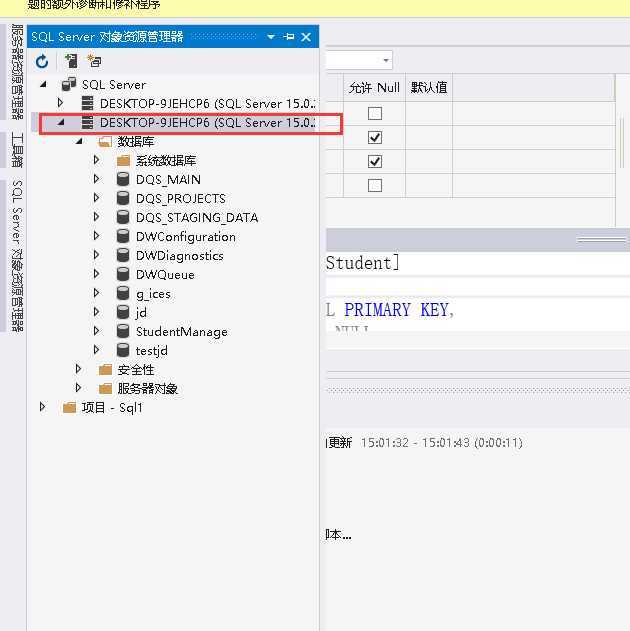Collapse the 数据库 folder

pyautogui.click(x=79, y=141)
